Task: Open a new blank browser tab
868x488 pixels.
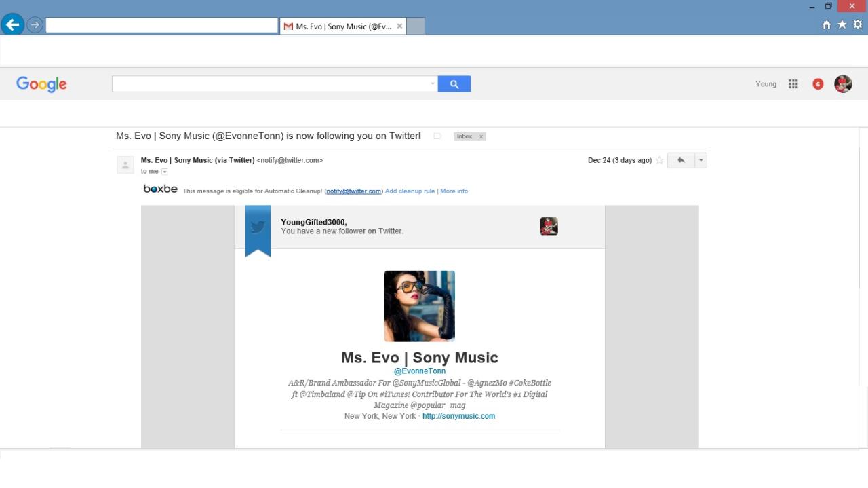Action: [x=415, y=26]
